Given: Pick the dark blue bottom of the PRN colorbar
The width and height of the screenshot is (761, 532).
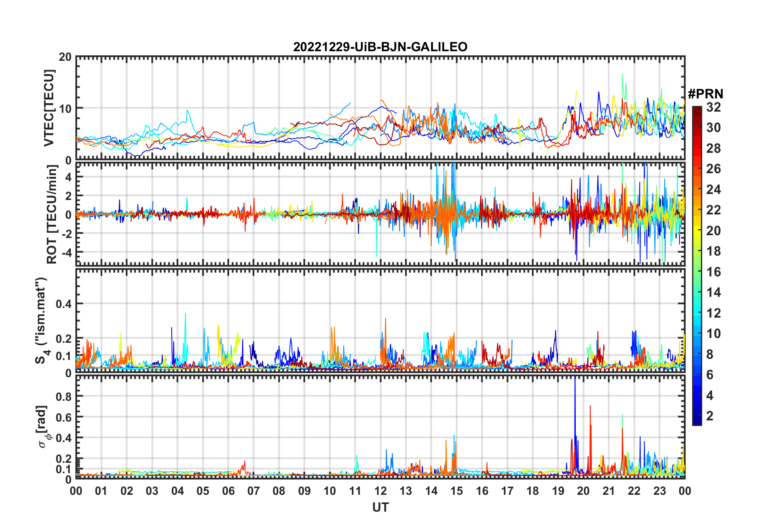Looking at the screenshot, I should [x=697, y=420].
